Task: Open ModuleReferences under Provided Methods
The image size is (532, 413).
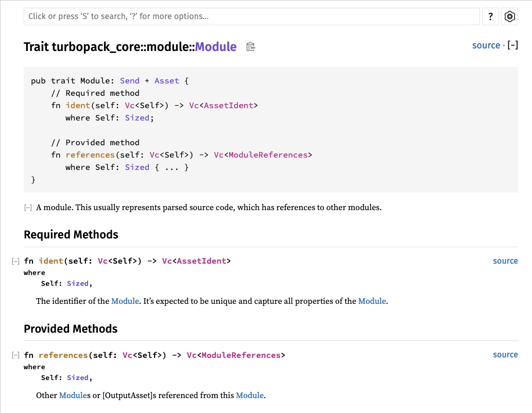Action: coord(241,355)
